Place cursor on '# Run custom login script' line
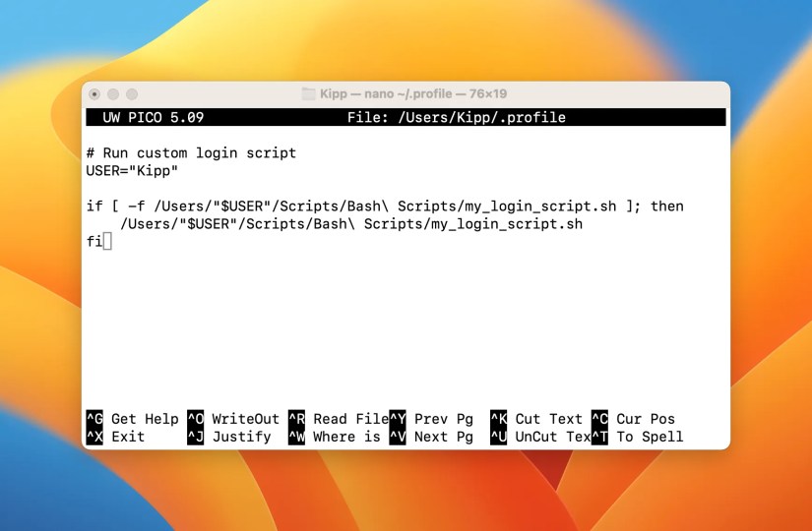Screen dimensions: 812x531 tap(191, 153)
